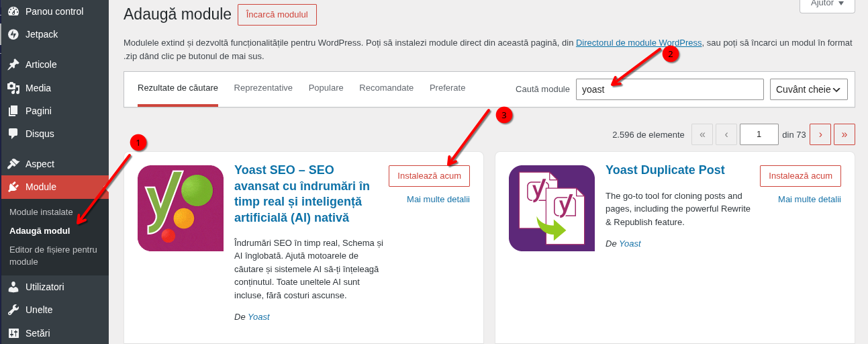Open Jetpack menu item
Viewport: 868px width, 344px height.
(54, 34)
